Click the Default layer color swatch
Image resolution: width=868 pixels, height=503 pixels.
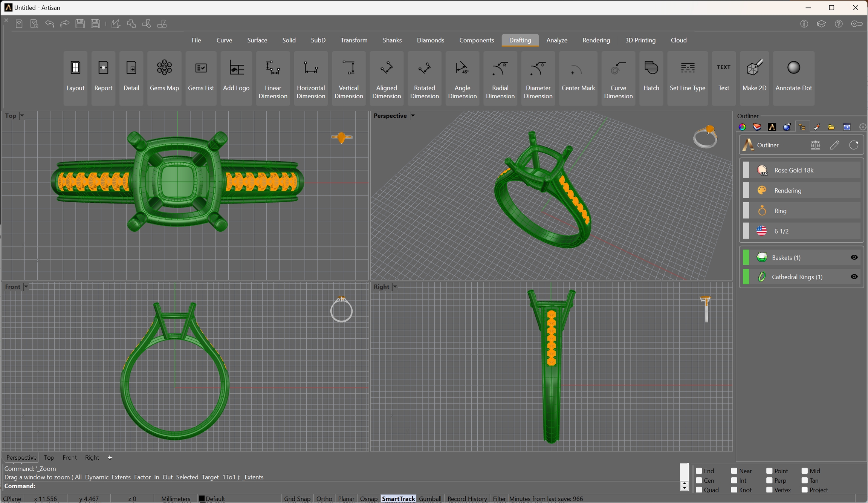click(x=202, y=498)
